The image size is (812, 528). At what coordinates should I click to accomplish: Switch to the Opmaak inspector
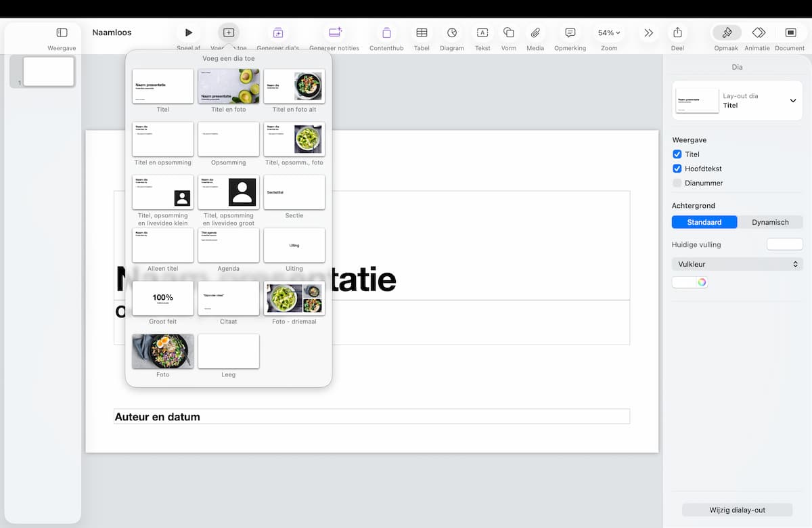click(727, 32)
